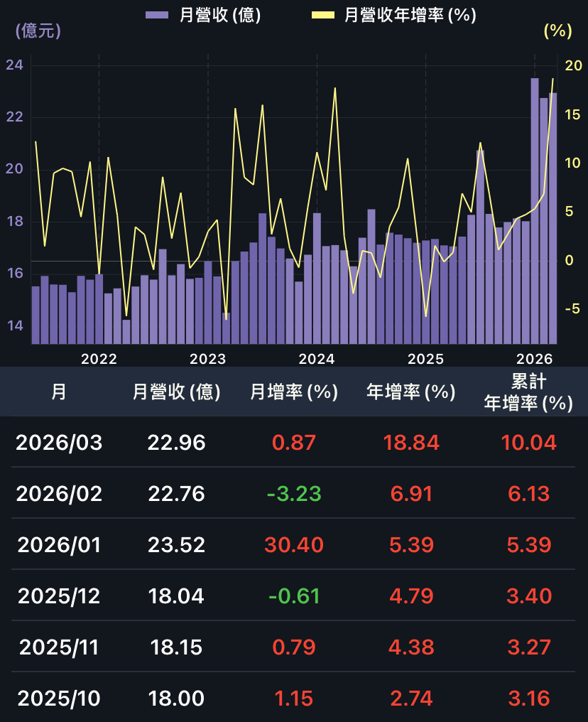Select the 月 column header
Viewport: 588px width, 722px height.
pos(59,392)
